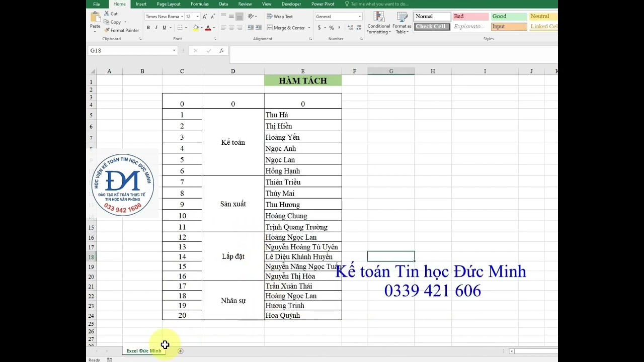This screenshot has height=362, width=644.
Task: Click the Insert Function fx icon
Action: (221, 51)
